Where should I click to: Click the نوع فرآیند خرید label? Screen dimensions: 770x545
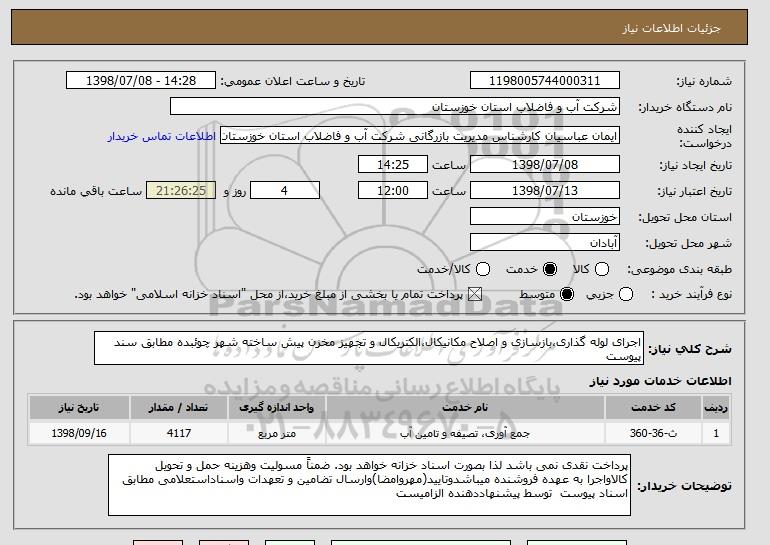[691, 295]
